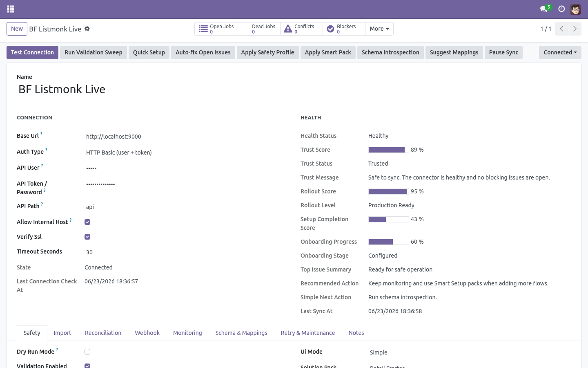
Task: Show the API User help tooltip
Action: tap(42, 166)
